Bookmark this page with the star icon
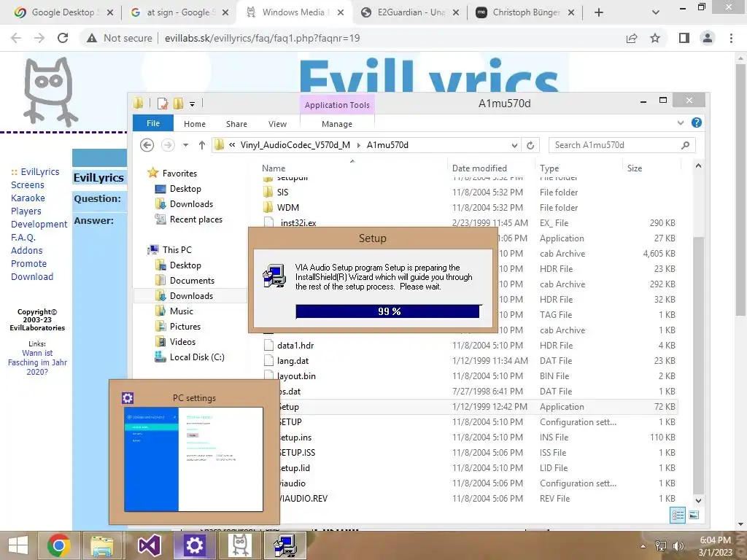The width and height of the screenshot is (747, 560). coord(655,38)
